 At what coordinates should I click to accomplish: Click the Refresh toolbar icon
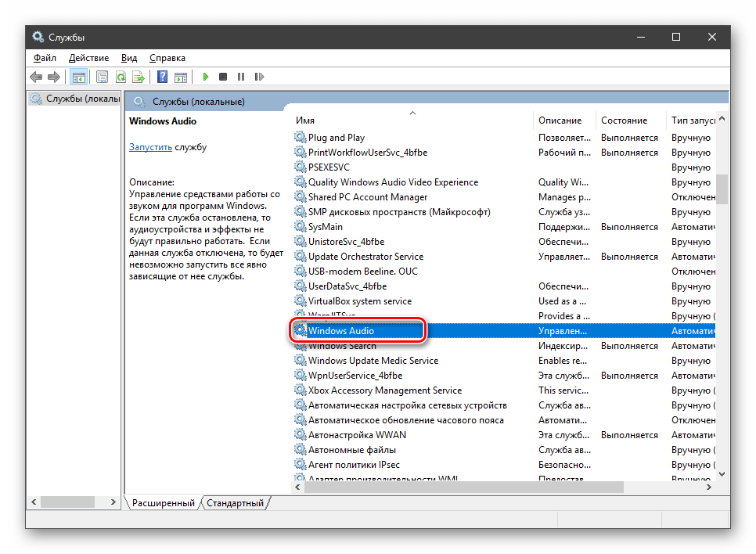pyautogui.click(x=121, y=77)
